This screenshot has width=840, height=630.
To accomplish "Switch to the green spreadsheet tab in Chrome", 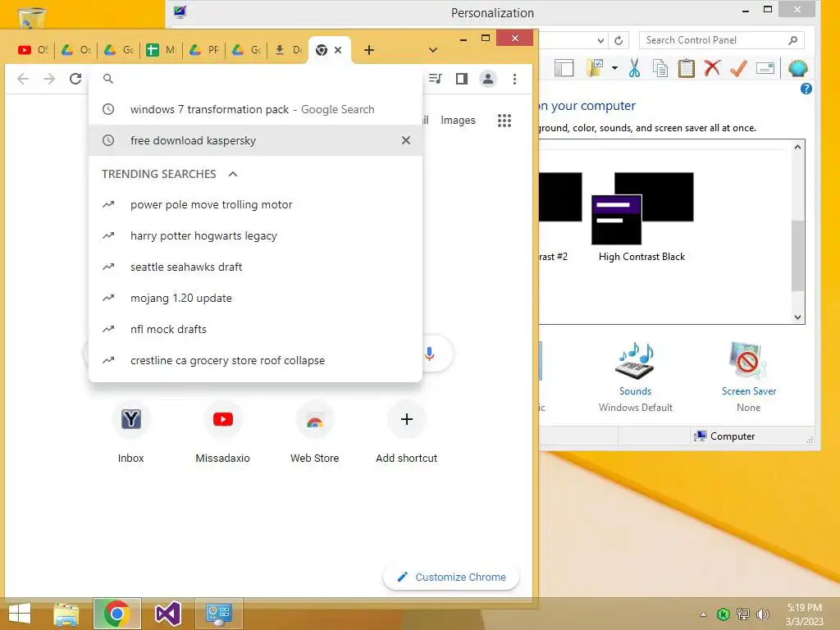I will tap(161, 50).
